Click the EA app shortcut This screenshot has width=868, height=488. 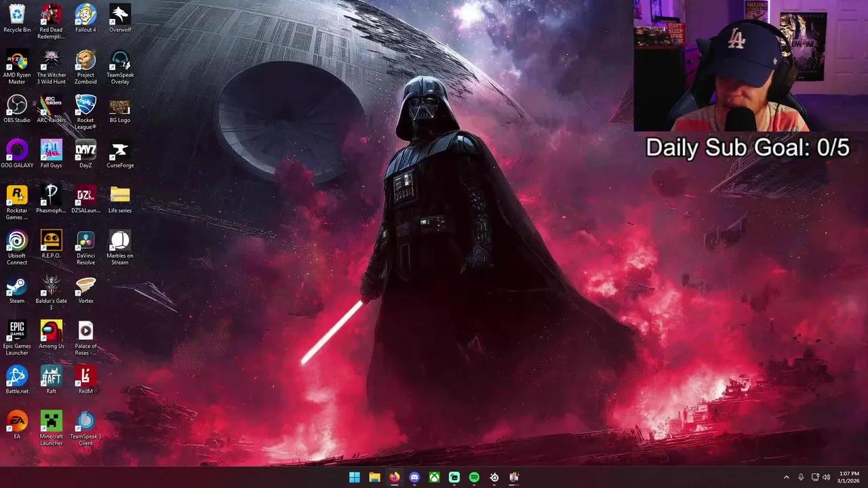[x=17, y=426]
